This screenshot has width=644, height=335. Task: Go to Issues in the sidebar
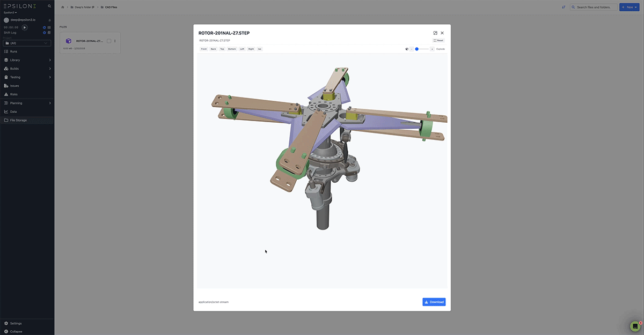point(27,86)
